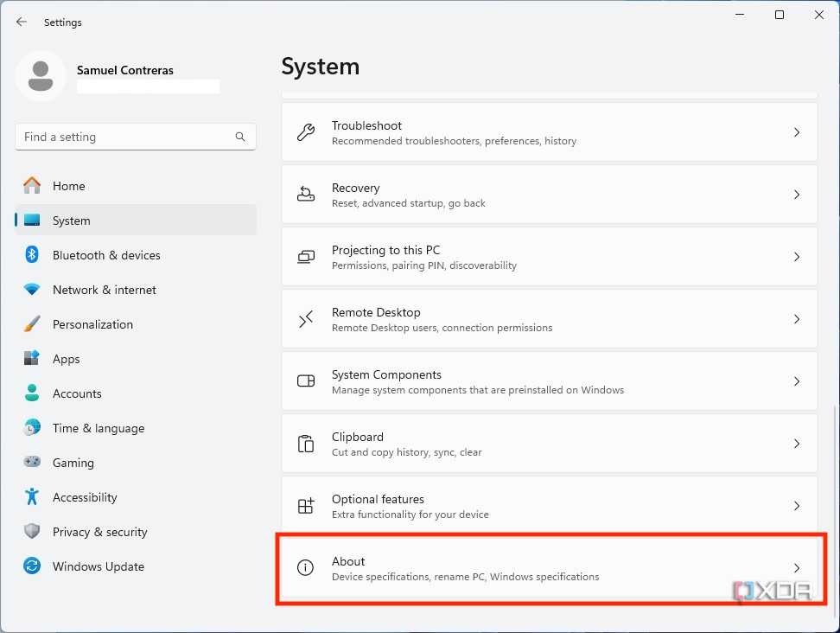Image resolution: width=840 pixels, height=633 pixels.
Task: Click the Accounts label in sidebar
Action: click(x=77, y=393)
